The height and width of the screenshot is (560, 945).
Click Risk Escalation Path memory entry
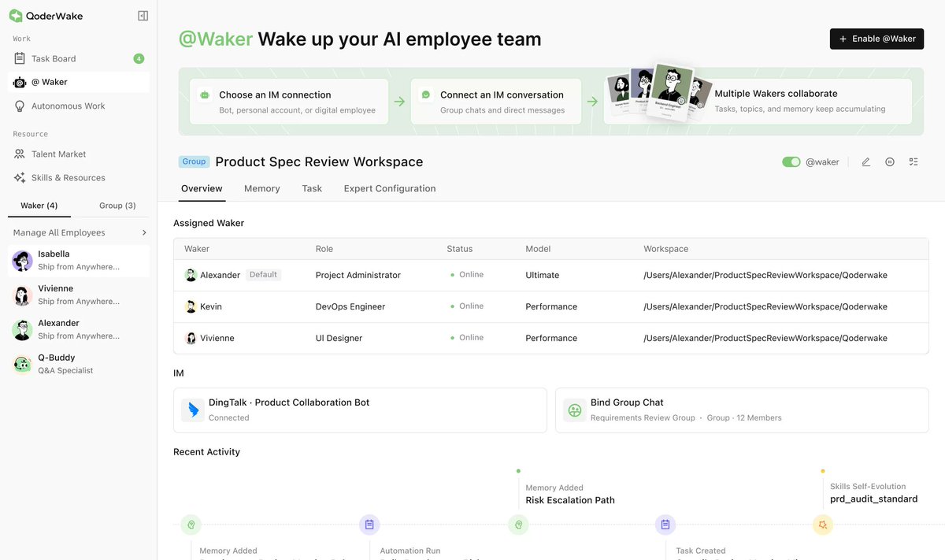(x=570, y=500)
